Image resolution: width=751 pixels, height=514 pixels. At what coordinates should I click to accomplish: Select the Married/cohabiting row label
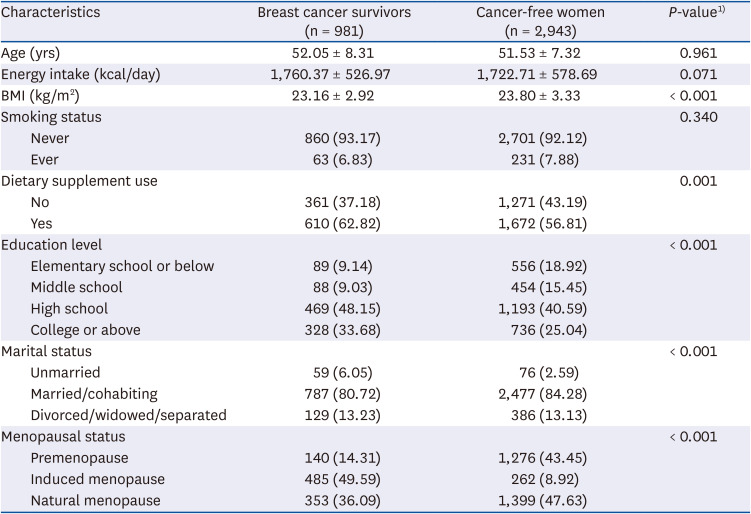tap(94, 394)
